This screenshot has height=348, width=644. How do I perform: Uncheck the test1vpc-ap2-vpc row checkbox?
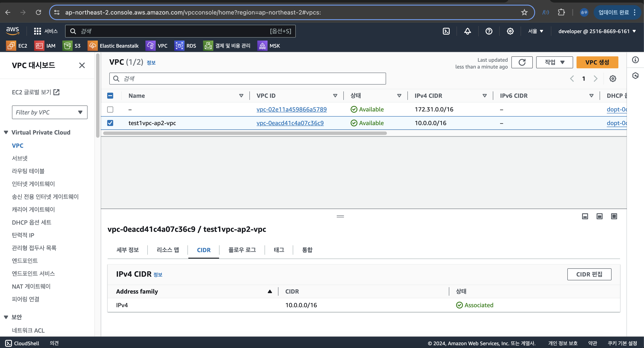click(110, 123)
